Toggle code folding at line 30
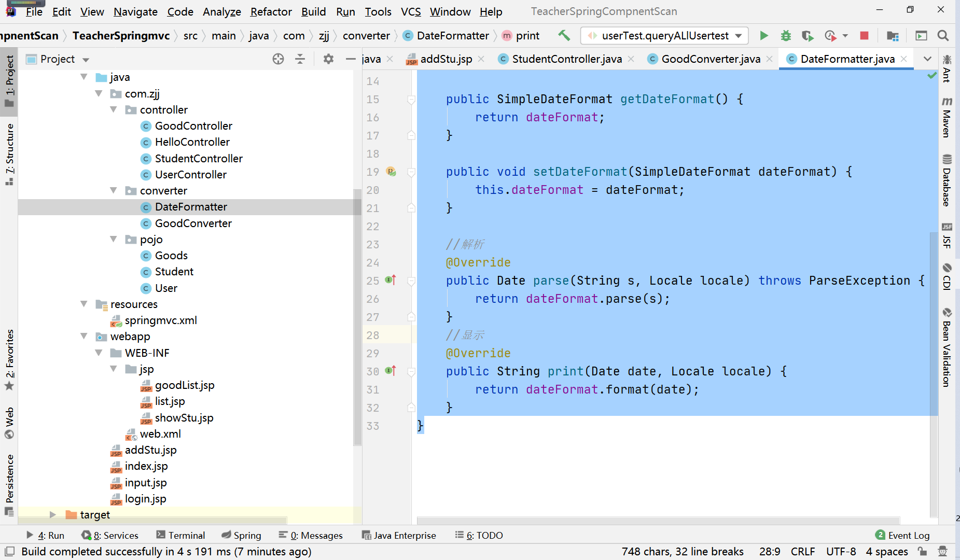 click(411, 371)
